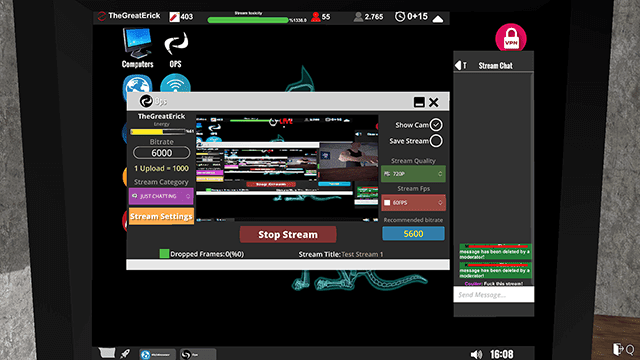Click the Stream Chat panel title
640x360 pixels.
pos(495,65)
